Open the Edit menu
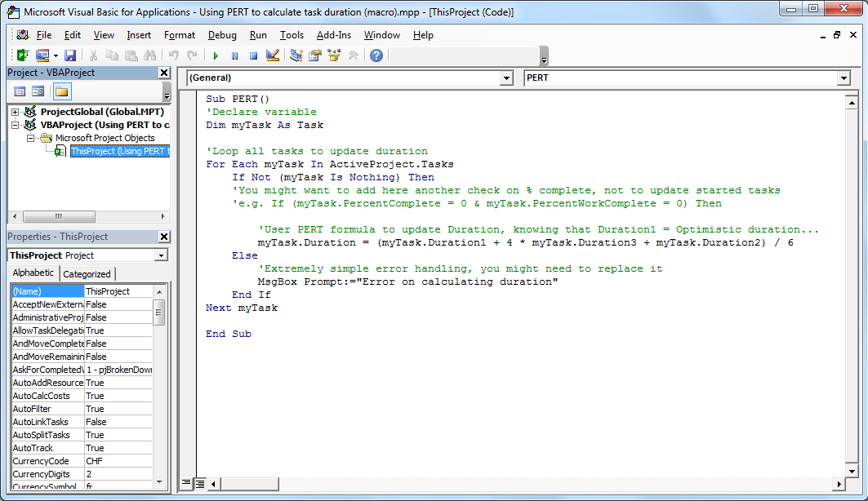 coord(73,35)
